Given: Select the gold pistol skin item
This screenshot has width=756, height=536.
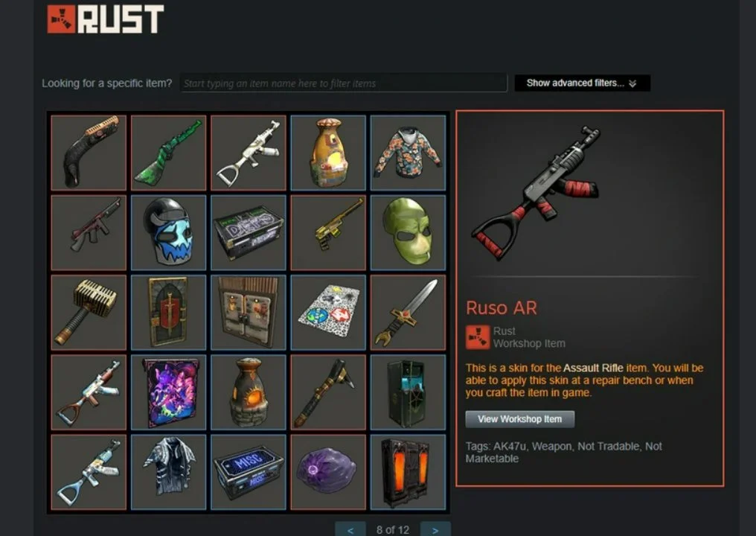Looking at the screenshot, I should point(328,232).
